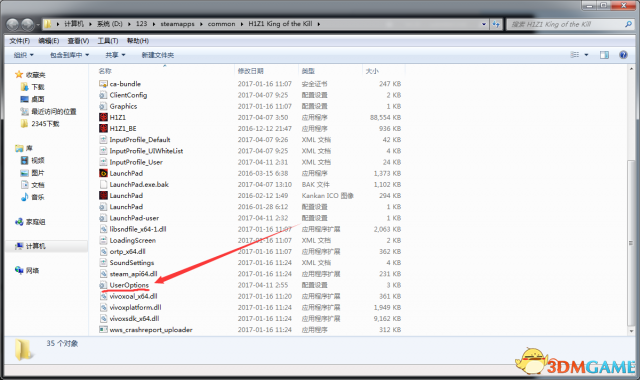Select the steam_api64.dll file name
Viewport: 640px width, 380px height.
pos(133,273)
